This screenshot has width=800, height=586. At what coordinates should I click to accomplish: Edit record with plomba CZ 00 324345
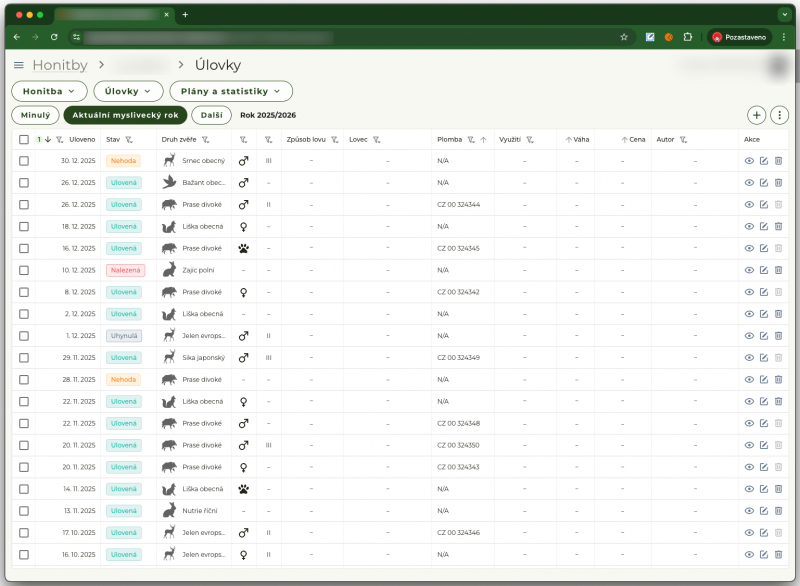(764, 248)
